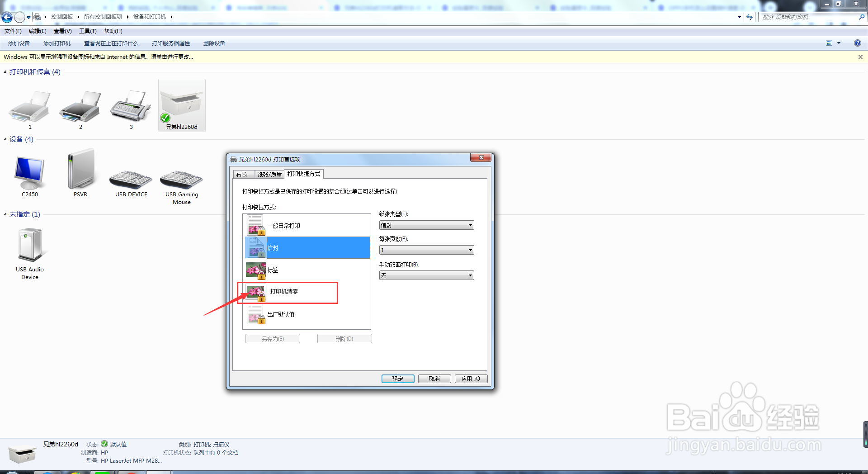The image size is (868, 474).
Task: Select the USB Gaming Mouse device
Action: [182, 179]
